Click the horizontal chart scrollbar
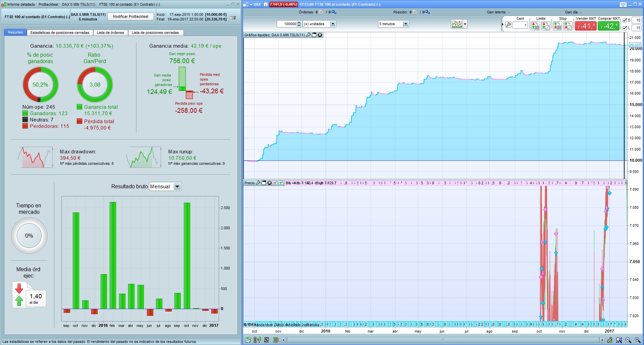The height and width of the screenshot is (345, 644). pyautogui.click(x=443, y=340)
